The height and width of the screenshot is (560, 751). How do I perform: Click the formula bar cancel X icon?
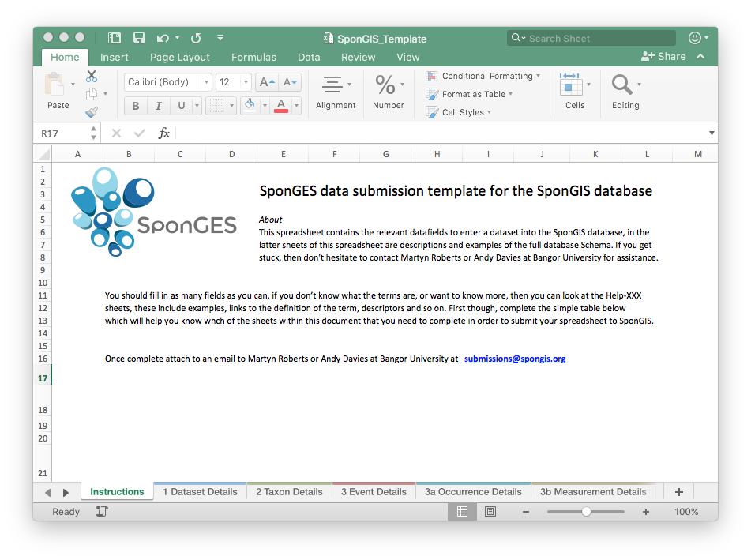tap(116, 133)
